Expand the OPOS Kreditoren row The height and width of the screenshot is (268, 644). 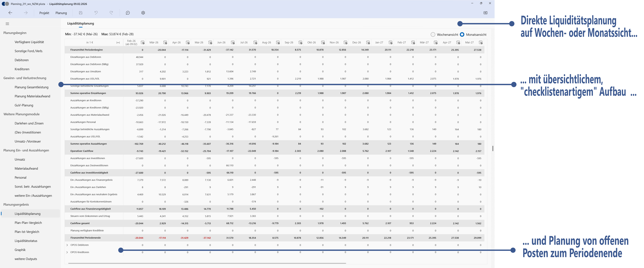67,252
